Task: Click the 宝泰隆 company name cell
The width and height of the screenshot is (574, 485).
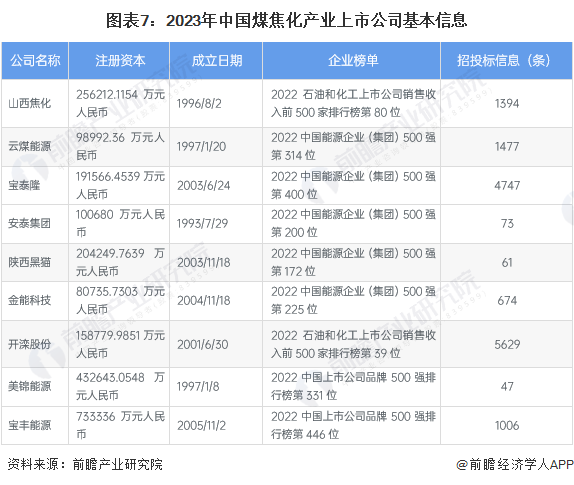Action: coord(35,186)
